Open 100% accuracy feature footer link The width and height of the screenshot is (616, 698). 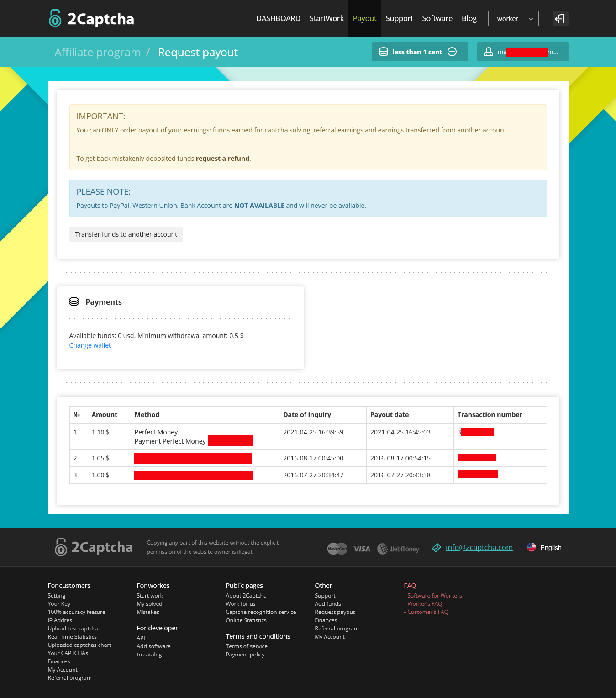pos(76,612)
